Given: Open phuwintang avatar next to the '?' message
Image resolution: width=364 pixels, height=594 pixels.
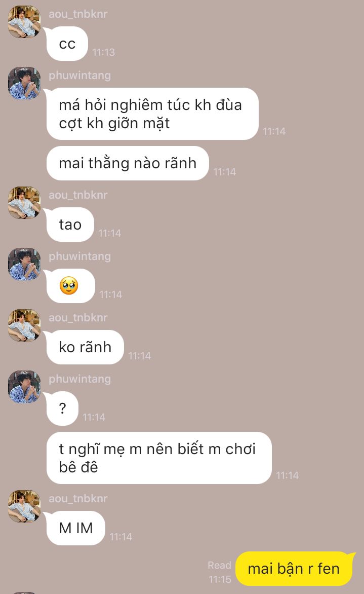Looking at the screenshot, I should pos(24,387).
